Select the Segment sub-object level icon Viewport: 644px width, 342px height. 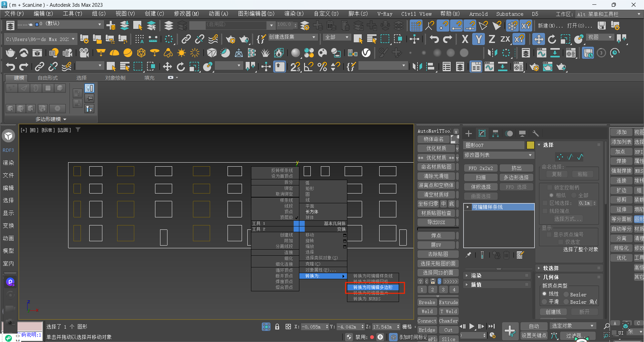(570, 157)
